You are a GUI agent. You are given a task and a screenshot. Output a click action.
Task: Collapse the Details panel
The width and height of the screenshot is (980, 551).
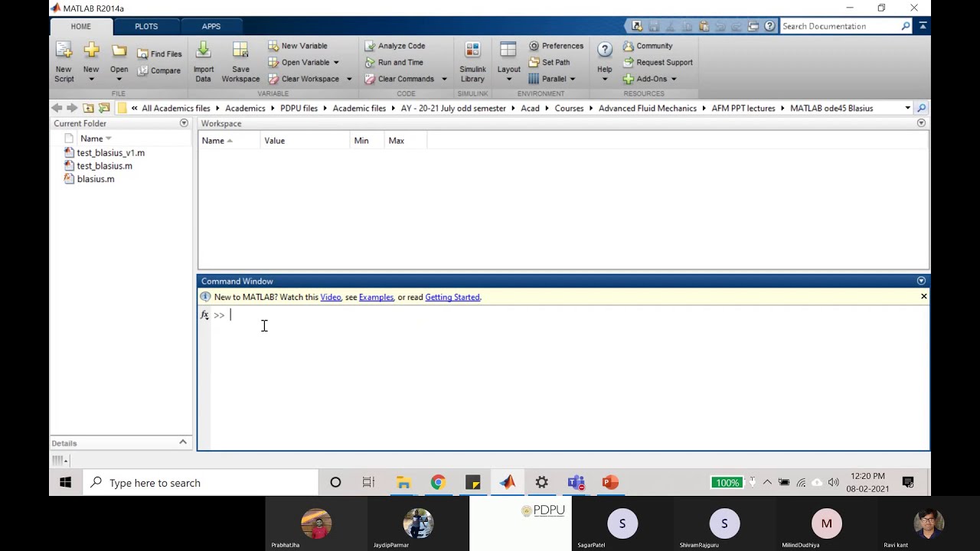coord(183,442)
